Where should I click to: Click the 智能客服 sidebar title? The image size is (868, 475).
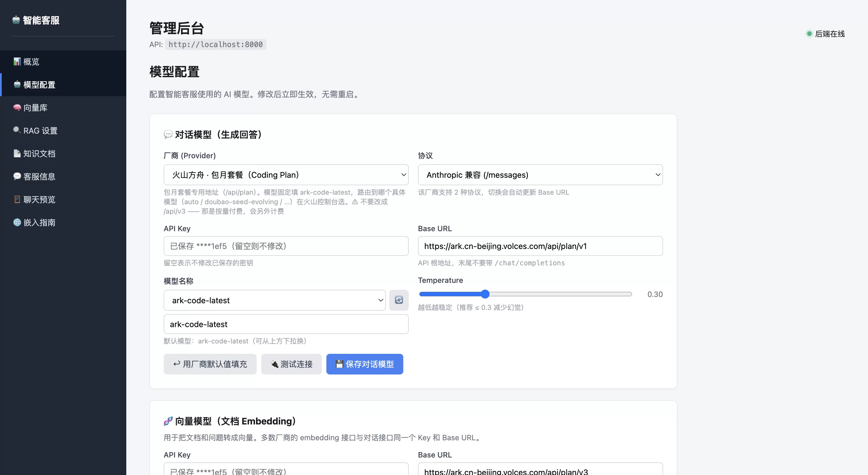click(41, 20)
